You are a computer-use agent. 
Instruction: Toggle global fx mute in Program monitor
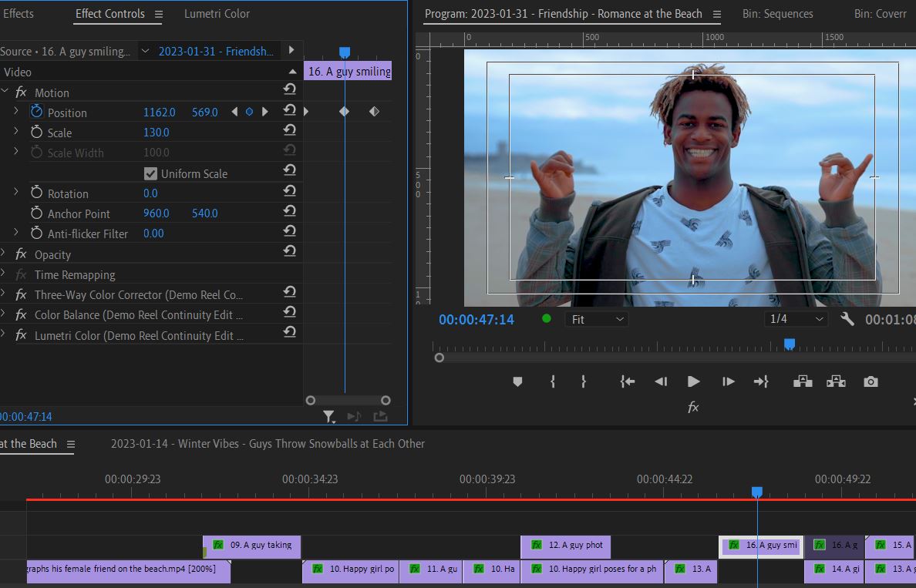tap(693, 408)
